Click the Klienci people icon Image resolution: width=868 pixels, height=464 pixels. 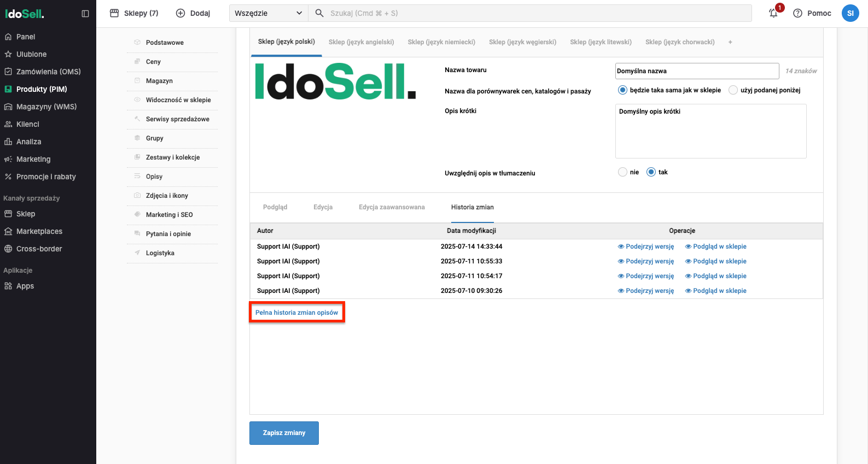click(8, 124)
